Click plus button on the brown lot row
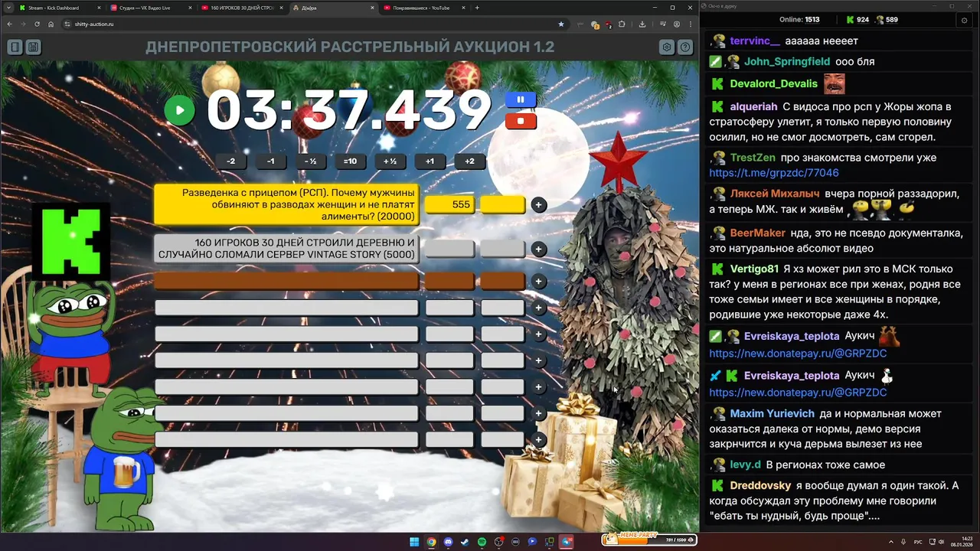 pos(538,282)
